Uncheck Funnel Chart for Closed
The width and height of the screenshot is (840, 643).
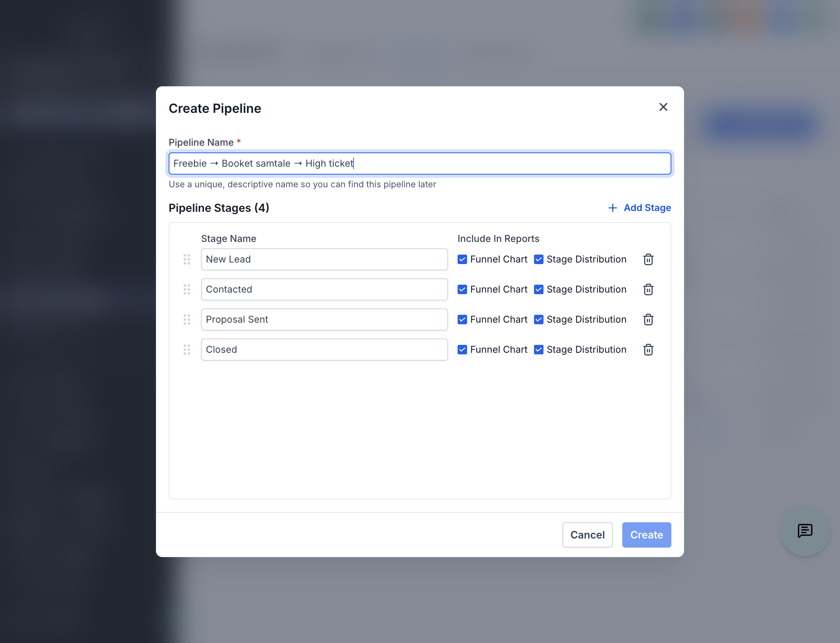pos(462,350)
